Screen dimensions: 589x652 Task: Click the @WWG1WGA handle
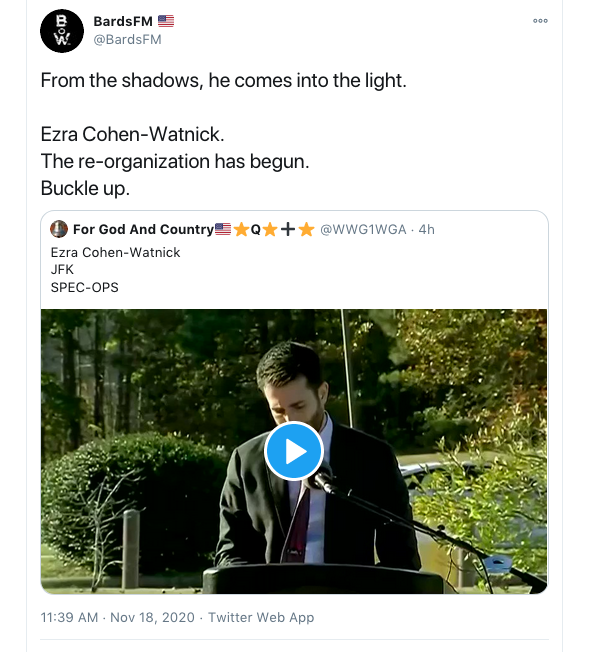(363, 229)
